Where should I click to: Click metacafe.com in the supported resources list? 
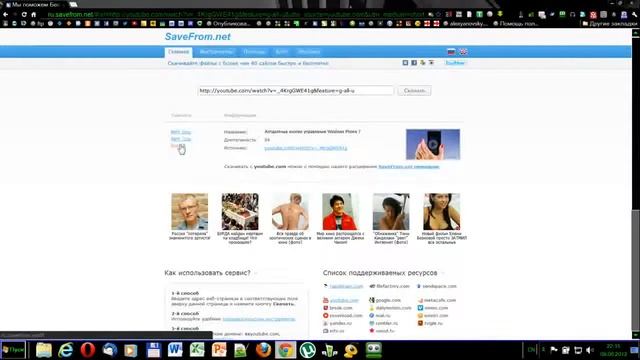(x=440, y=300)
